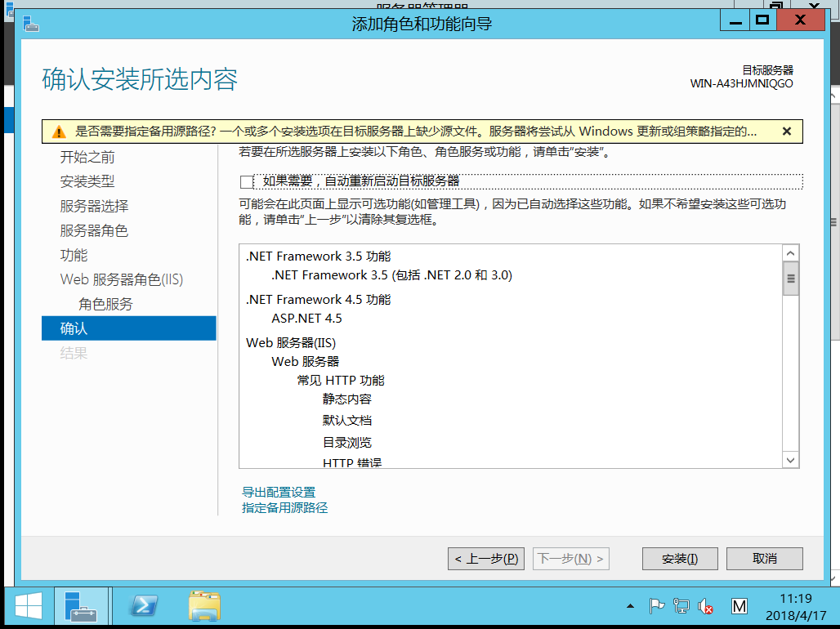
Task: Click feature list scrollbar thumb
Action: (791, 279)
